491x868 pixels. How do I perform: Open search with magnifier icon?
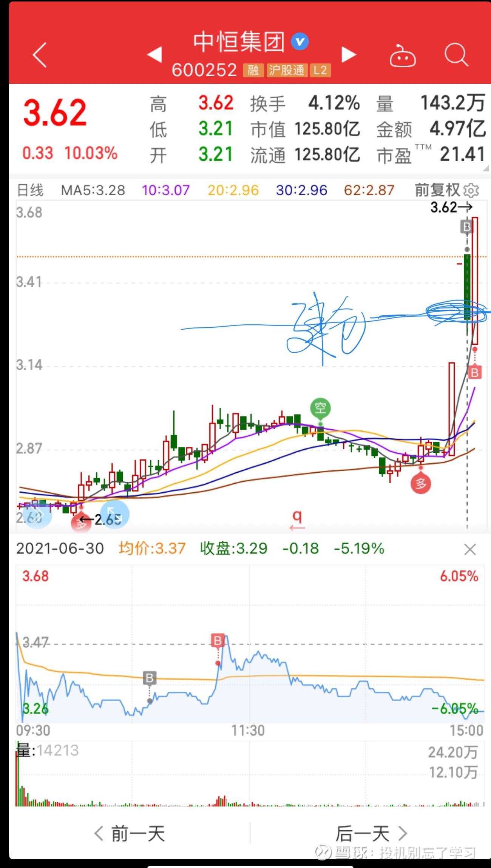click(456, 55)
